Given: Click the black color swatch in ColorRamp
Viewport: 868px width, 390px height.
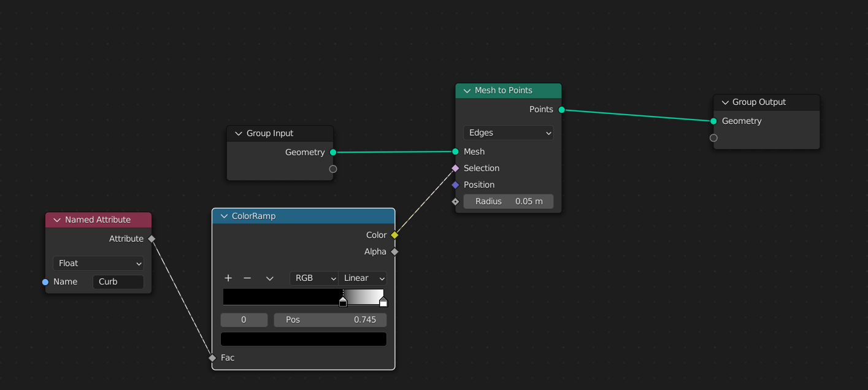Looking at the screenshot, I should (x=303, y=339).
